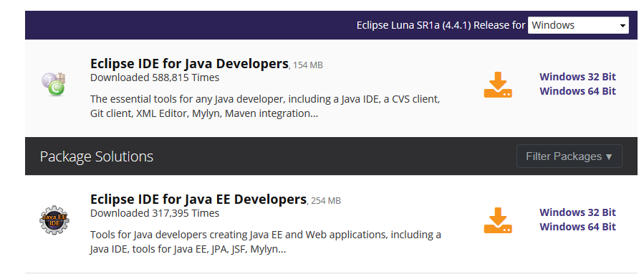Click the Eclipse IDE for Java Developers title
The image size is (644, 277).
(x=189, y=64)
